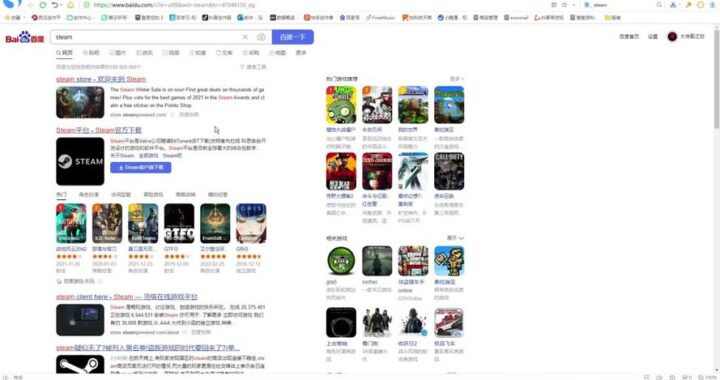The width and height of the screenshot is (720, 380).
Task: Open the Plants vs Zombies game tile
Action: (x=341, y=105)
